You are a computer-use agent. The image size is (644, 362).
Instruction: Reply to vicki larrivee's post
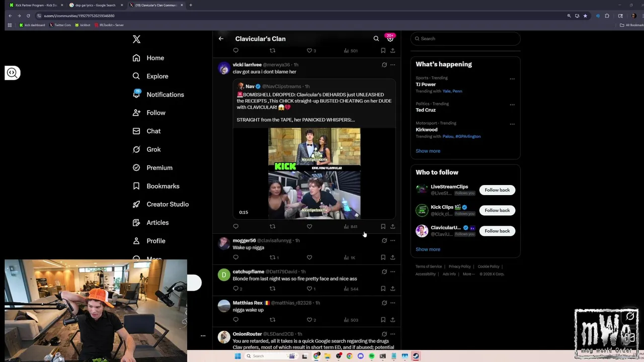(x=235, y=227)
